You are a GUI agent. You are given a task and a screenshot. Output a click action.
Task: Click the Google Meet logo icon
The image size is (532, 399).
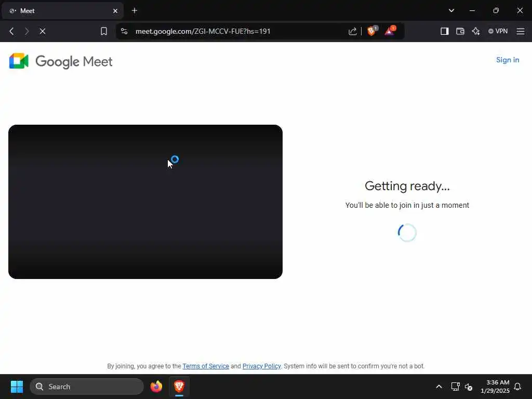[19, 61]
